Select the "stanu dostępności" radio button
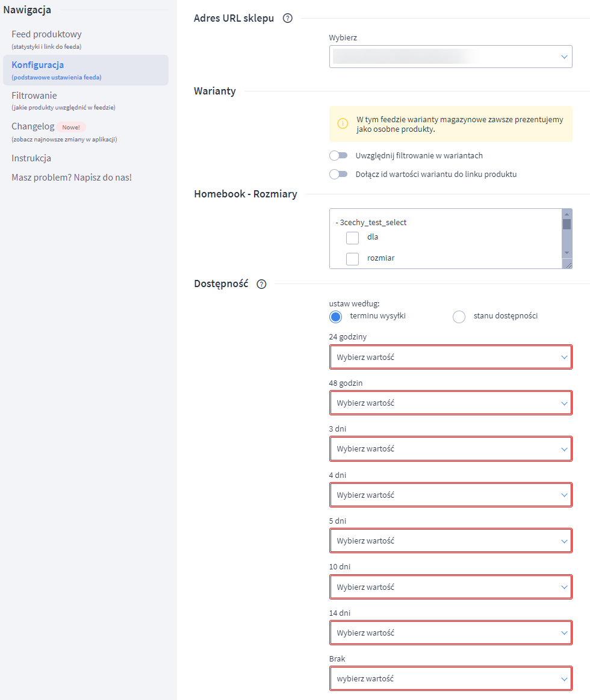590x700 pixels. 459,316
